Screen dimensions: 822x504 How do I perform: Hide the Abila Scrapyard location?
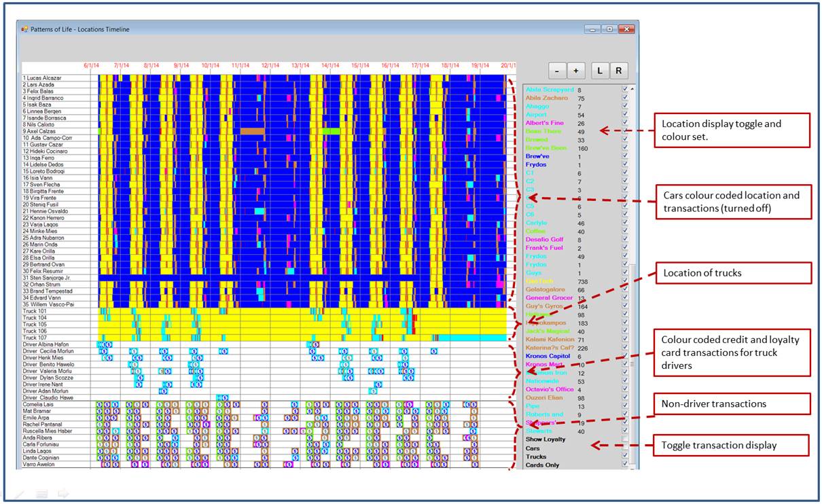coord(625,90)
